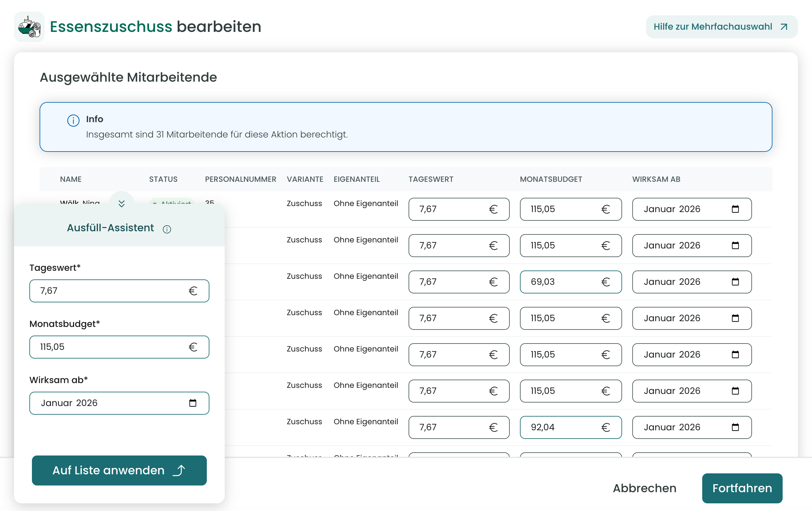
Task: Click the first row's Tageswert 7,67 field
Action: [452, 209]
